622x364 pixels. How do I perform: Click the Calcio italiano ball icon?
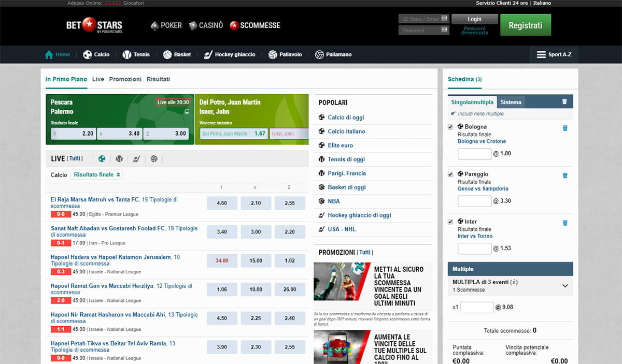(321, 132)
